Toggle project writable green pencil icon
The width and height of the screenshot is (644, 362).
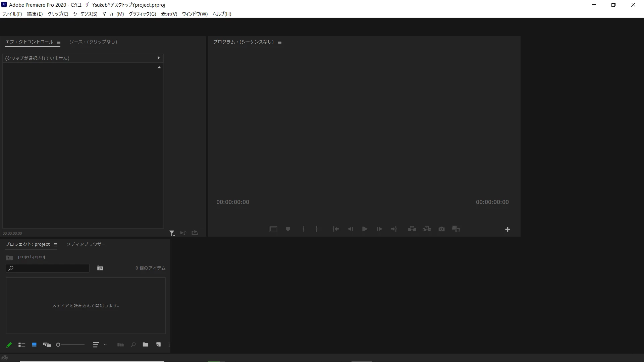[9, 345]
